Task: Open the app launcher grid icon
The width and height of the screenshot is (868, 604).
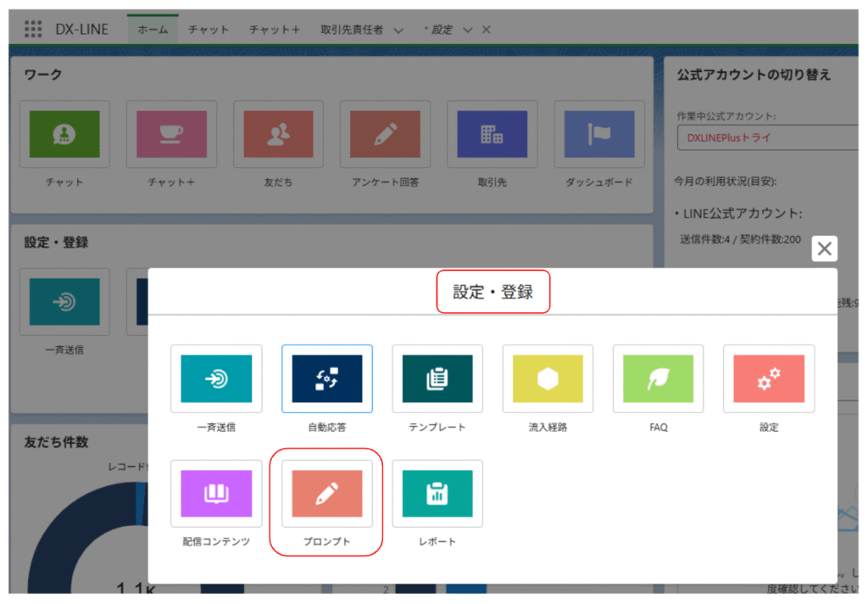Action: [32, 29]
